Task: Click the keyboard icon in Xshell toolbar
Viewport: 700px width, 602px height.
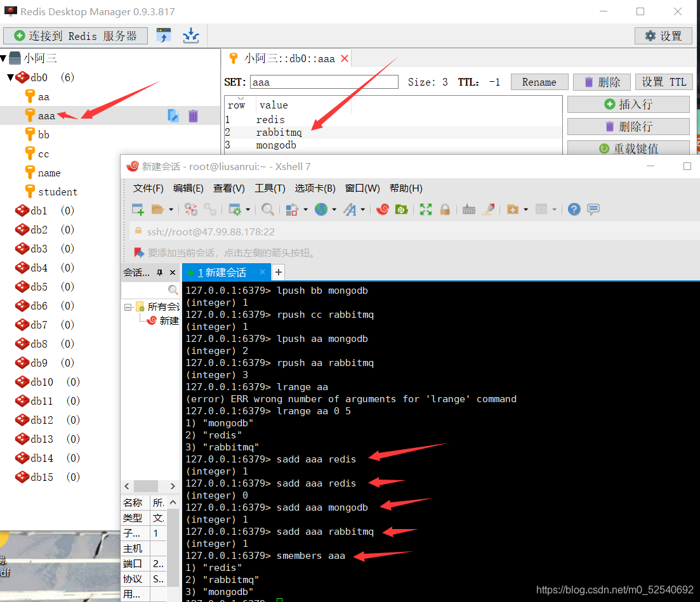Action: click(469, 209)
